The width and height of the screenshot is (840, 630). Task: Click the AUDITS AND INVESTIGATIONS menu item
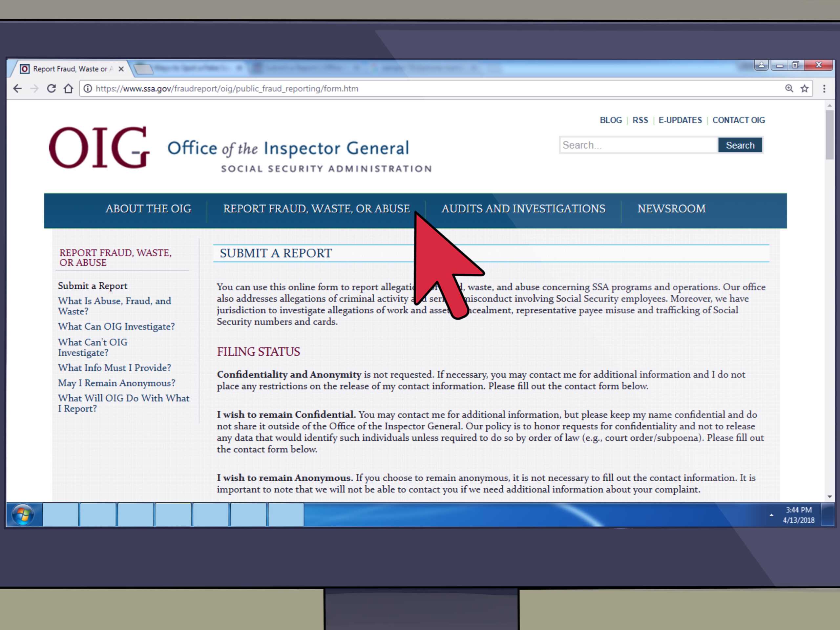pos(524,208)
